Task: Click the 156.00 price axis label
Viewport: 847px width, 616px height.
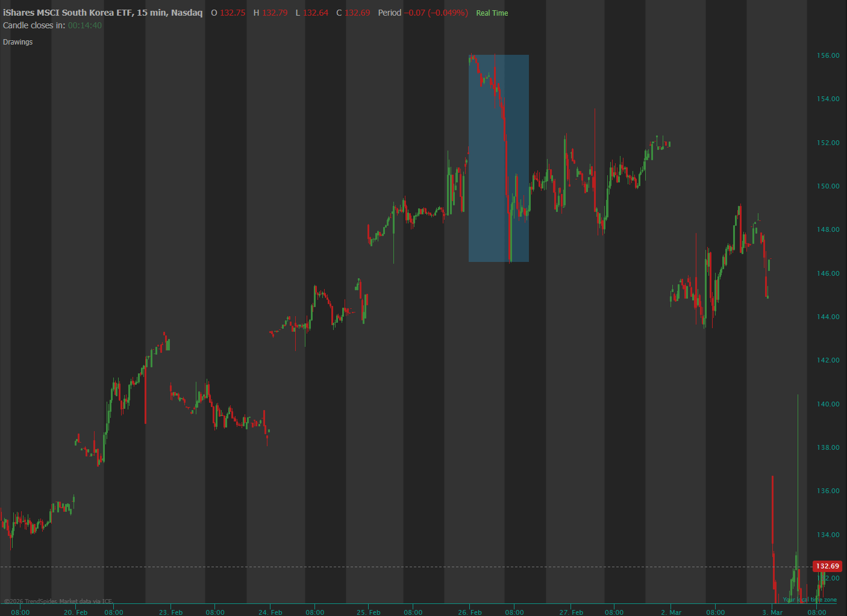Action: point(828,55)
